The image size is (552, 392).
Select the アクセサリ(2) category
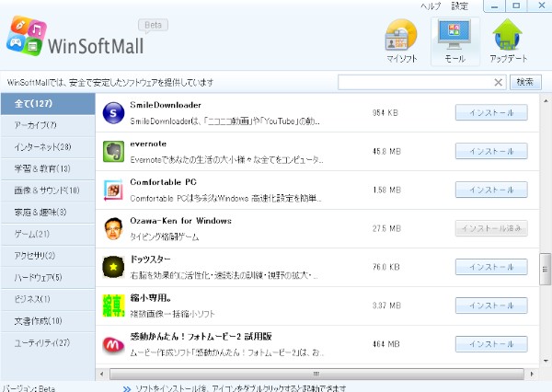(x=48, y=256)
